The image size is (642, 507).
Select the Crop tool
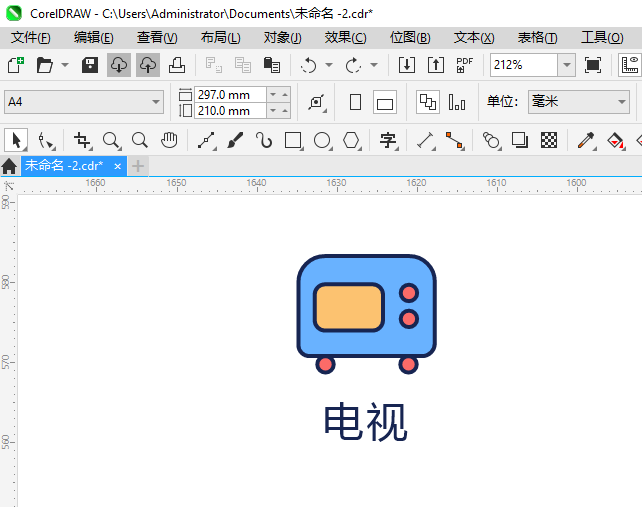(83, 140)
